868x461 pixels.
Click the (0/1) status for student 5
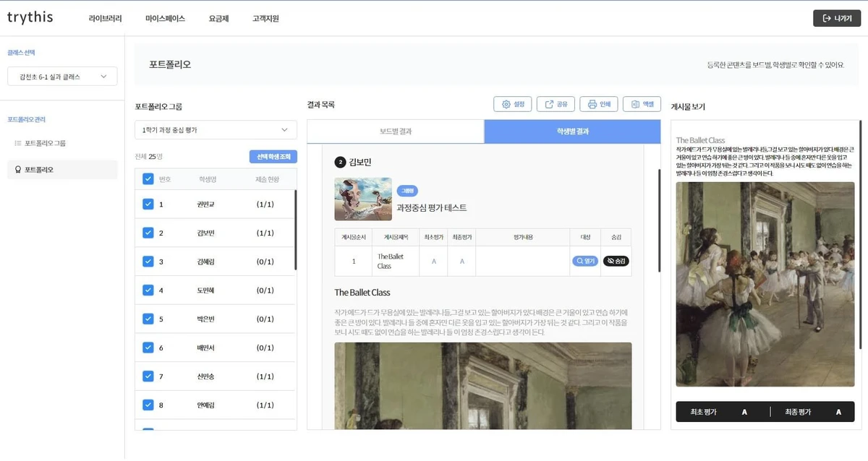(x=265, y=319)
